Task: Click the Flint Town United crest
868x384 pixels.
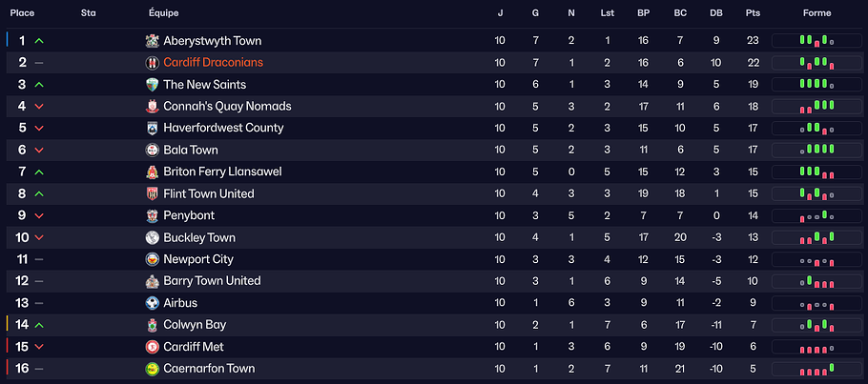Action: pyautogui.click(x=153, y=193)
